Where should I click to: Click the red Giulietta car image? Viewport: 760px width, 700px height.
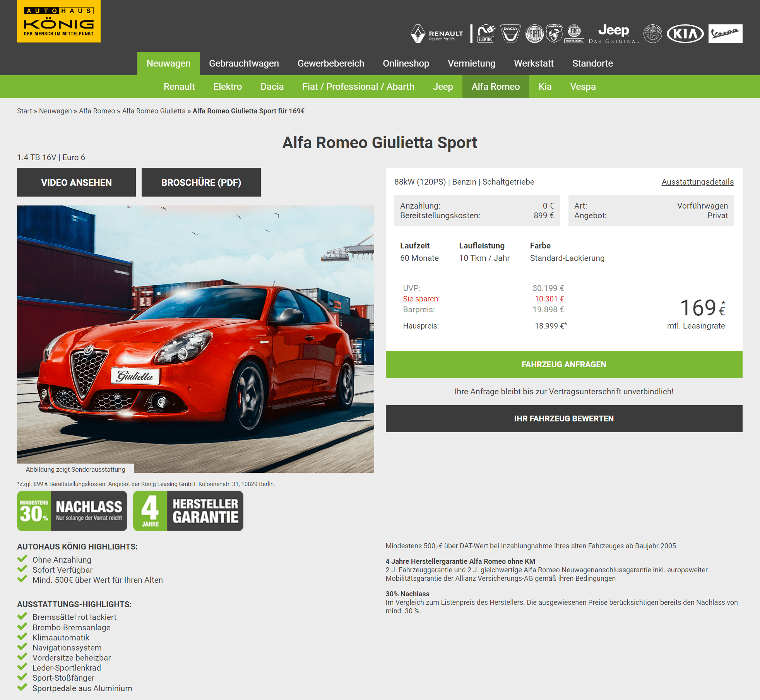pyautogui.click(x=195, y=339)
